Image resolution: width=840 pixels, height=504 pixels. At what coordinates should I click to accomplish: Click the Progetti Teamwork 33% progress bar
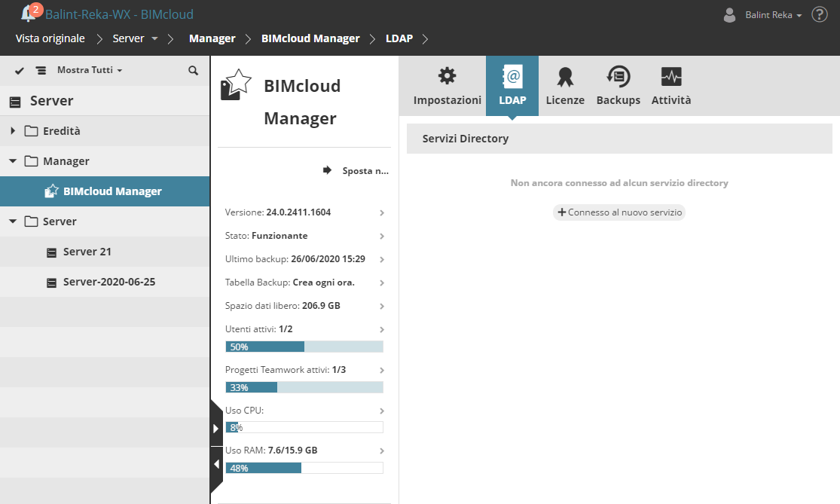tap(304, 387)
